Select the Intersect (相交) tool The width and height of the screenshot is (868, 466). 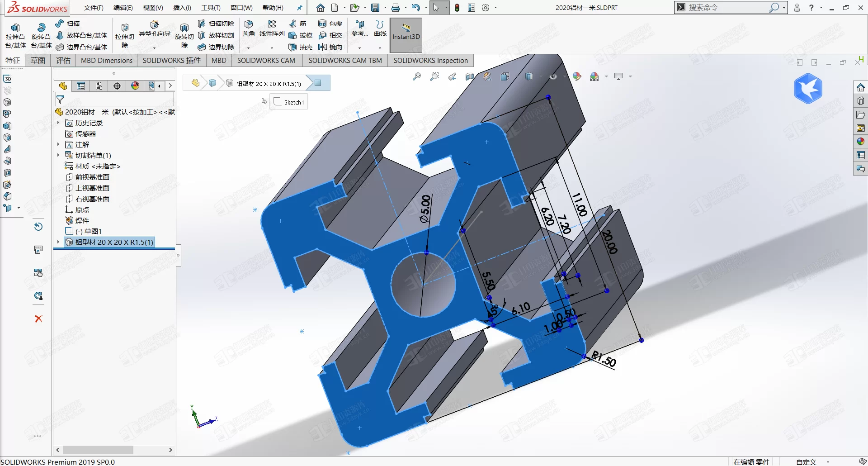330,35
